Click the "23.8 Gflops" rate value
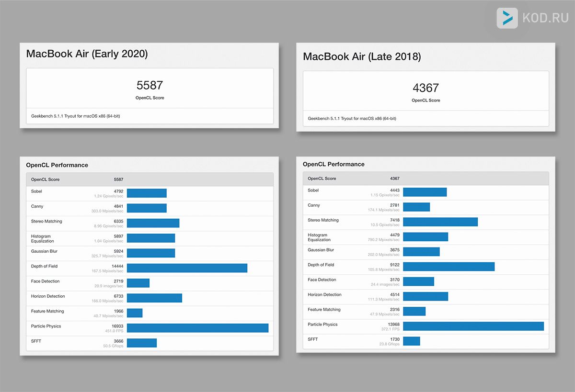Viewport: 575px width, 392px height. click(x=390, y=344)
